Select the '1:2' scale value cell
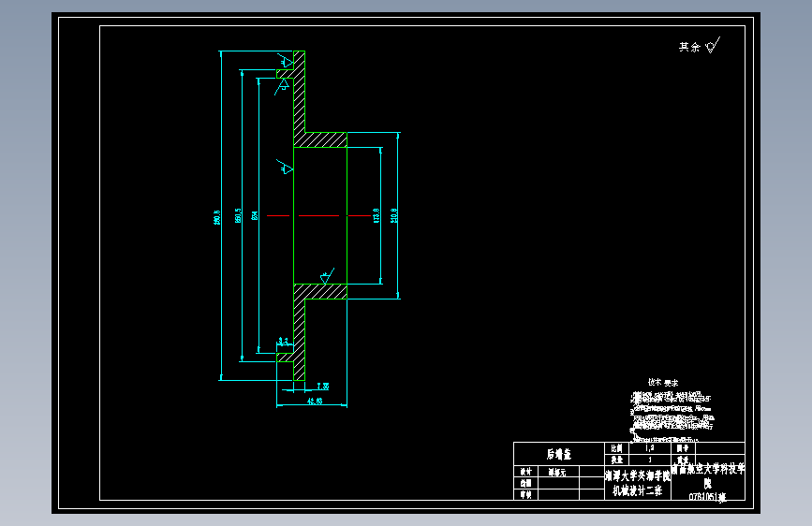Screen dimensions: 812x526 point(649,448)
